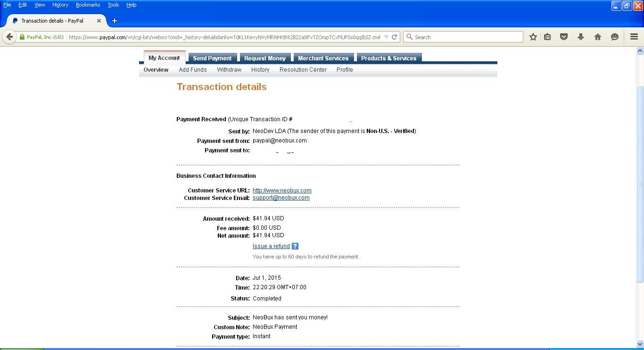Open History in the browser menu bar
644x350 pixels.
[x=60, y=5]
